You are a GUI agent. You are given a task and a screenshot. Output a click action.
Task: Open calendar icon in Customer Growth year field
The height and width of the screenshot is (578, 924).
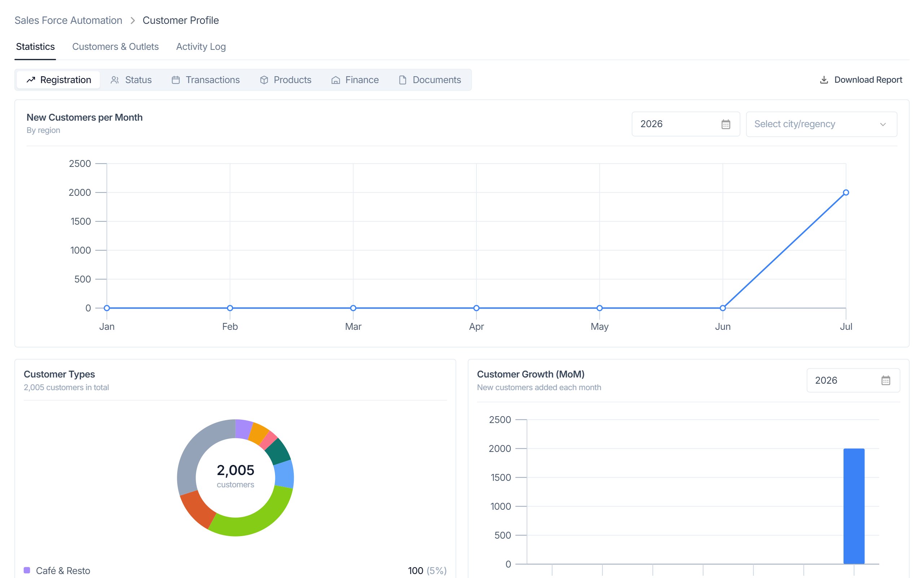point(886,380)
